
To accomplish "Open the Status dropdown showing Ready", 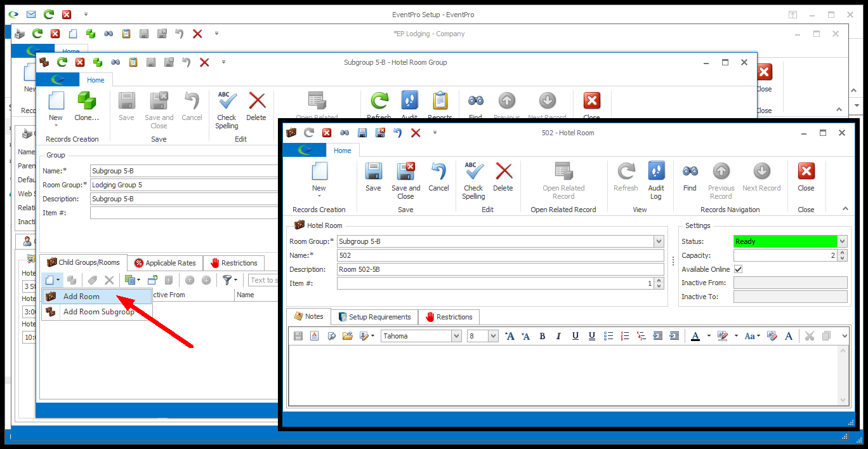I will point(842,241).
